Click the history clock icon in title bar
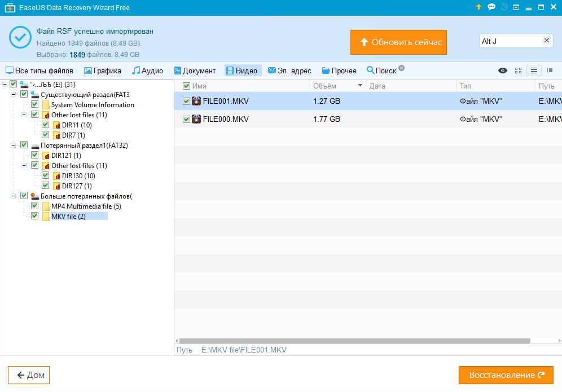The height and width of the screenshot is (392, 562). pos(504,7)
